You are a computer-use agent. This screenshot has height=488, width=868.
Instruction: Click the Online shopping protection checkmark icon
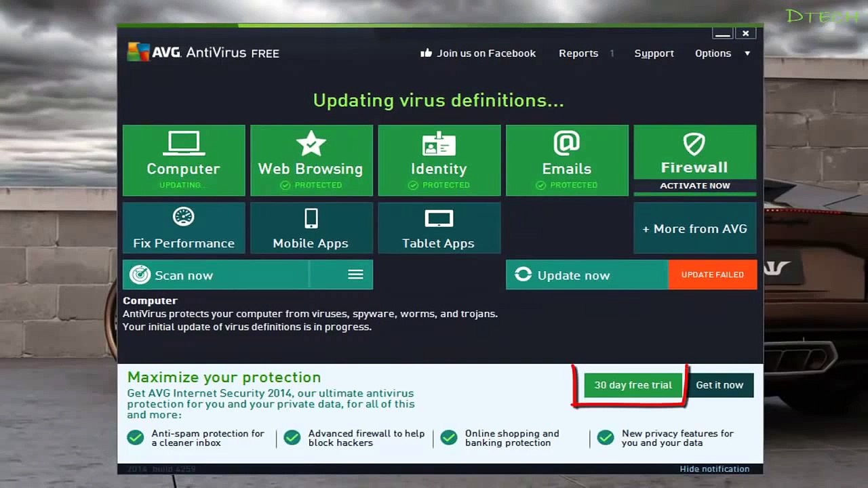[x=449, y=438]
